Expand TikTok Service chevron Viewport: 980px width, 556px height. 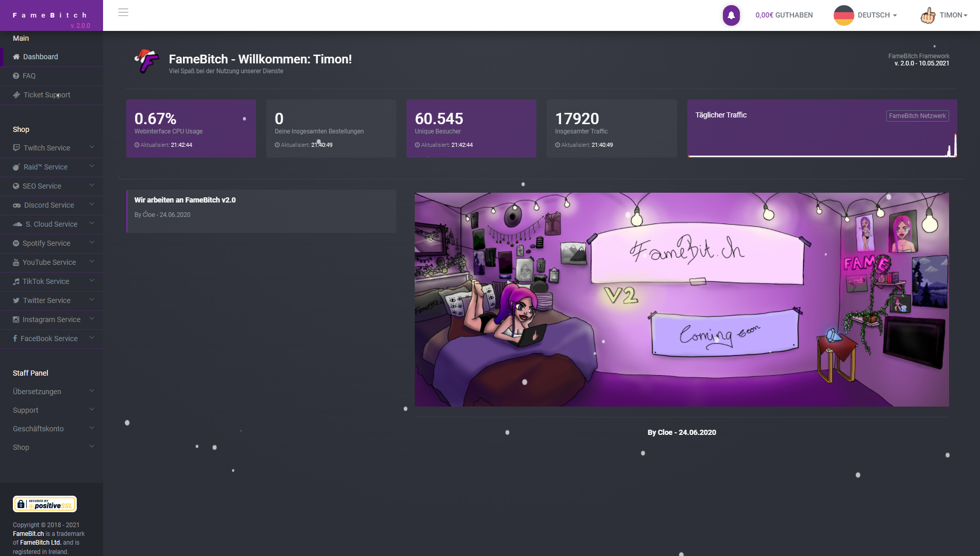pos(92,281)
